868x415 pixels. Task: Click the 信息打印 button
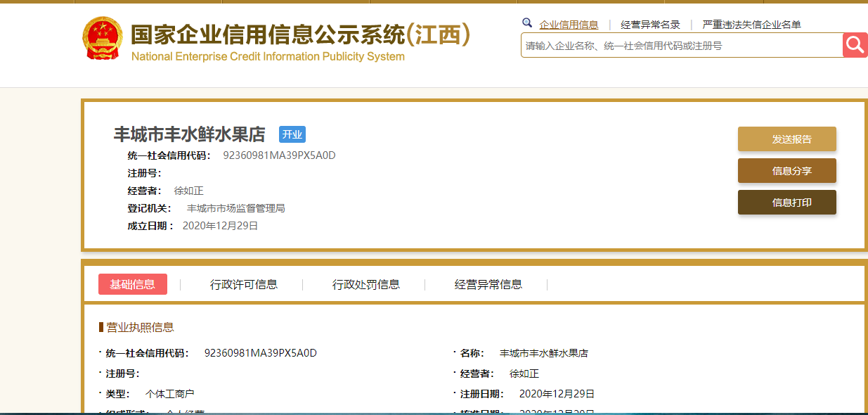click(787, 203)
